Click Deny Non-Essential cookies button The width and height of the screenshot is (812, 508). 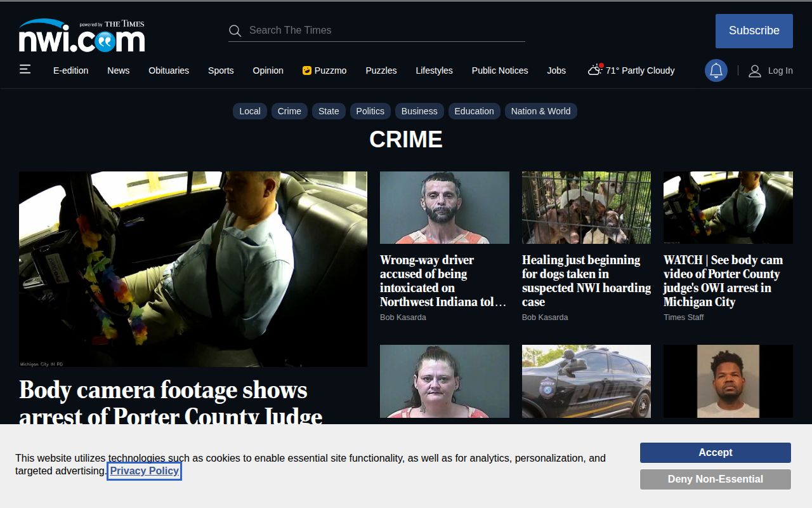[716, 479]
